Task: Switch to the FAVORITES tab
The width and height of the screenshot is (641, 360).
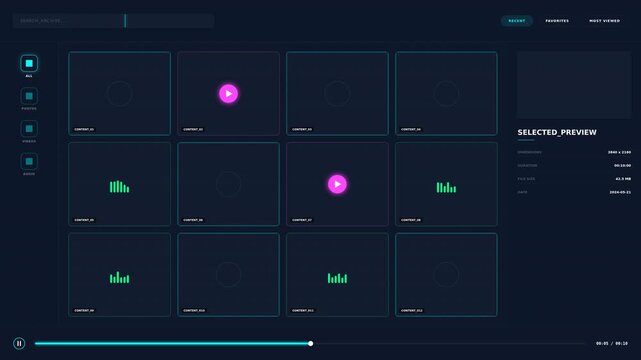Action: point(557,21)
